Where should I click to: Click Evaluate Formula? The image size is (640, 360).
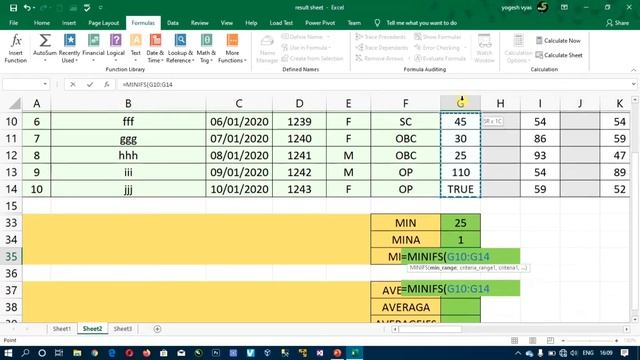440,58
